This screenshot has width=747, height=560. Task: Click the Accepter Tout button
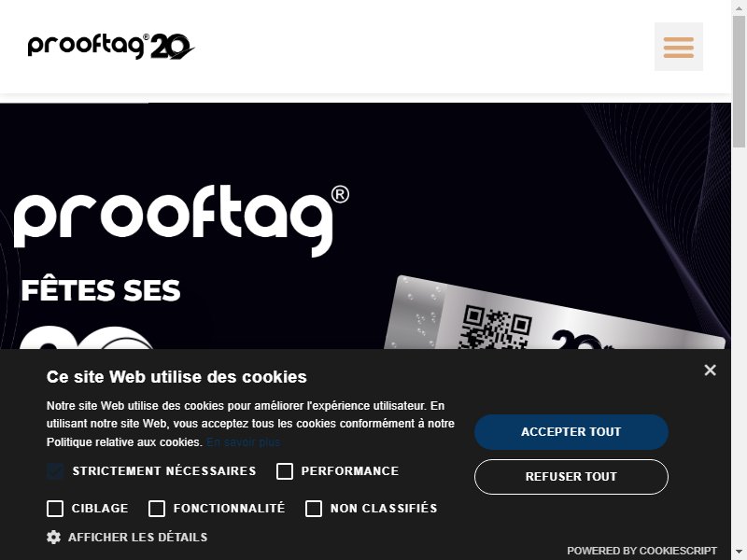pos(571,432)
